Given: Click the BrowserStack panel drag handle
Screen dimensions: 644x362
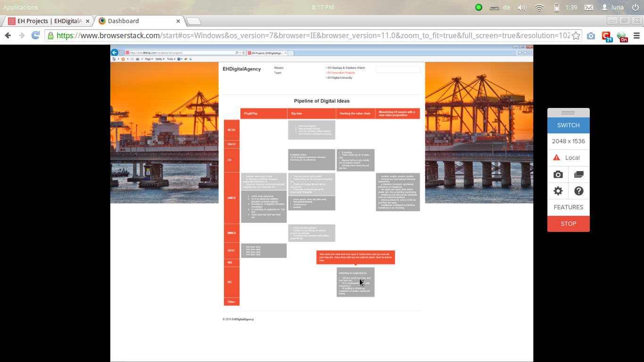Looking at the screenshot, I should pyautogui.click(x=569, y=113).
